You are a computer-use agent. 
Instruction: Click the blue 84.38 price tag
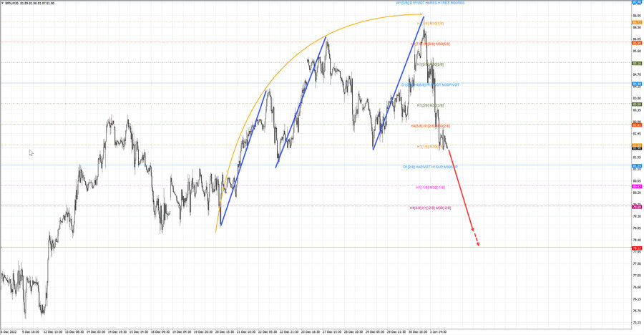tap(637, 84)
